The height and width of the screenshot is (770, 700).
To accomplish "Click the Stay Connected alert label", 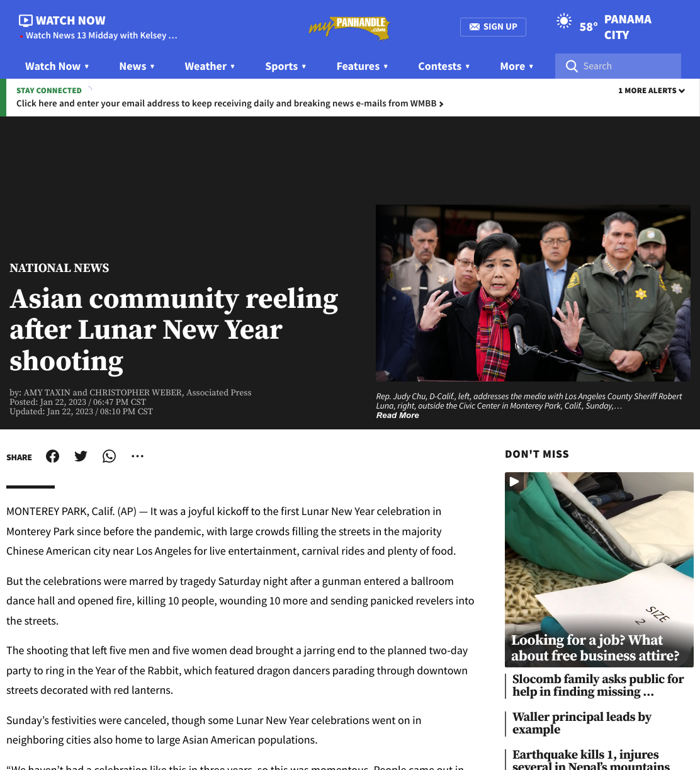I will (x=49, y=91).
